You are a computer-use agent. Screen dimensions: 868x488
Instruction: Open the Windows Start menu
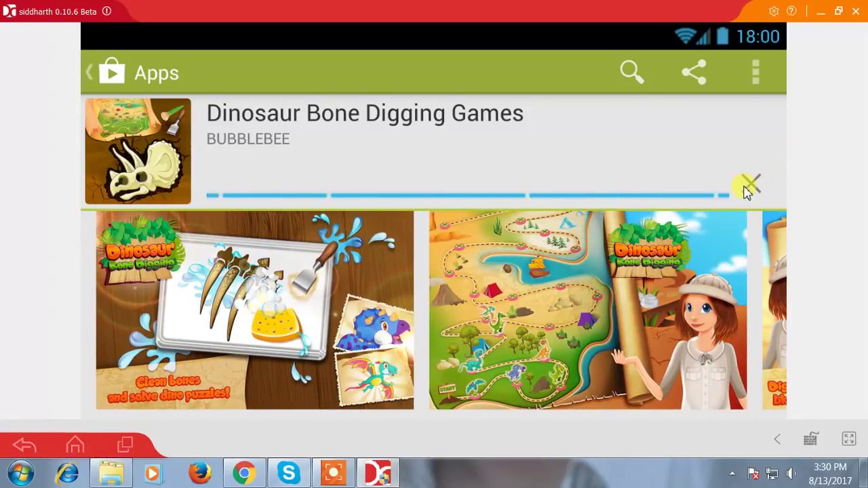[x=20, y=473]
